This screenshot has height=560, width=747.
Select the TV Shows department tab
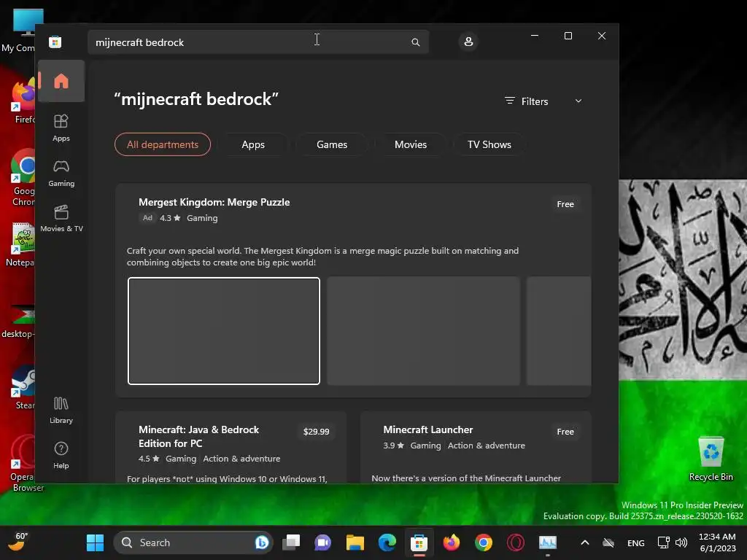pos(489,144)
